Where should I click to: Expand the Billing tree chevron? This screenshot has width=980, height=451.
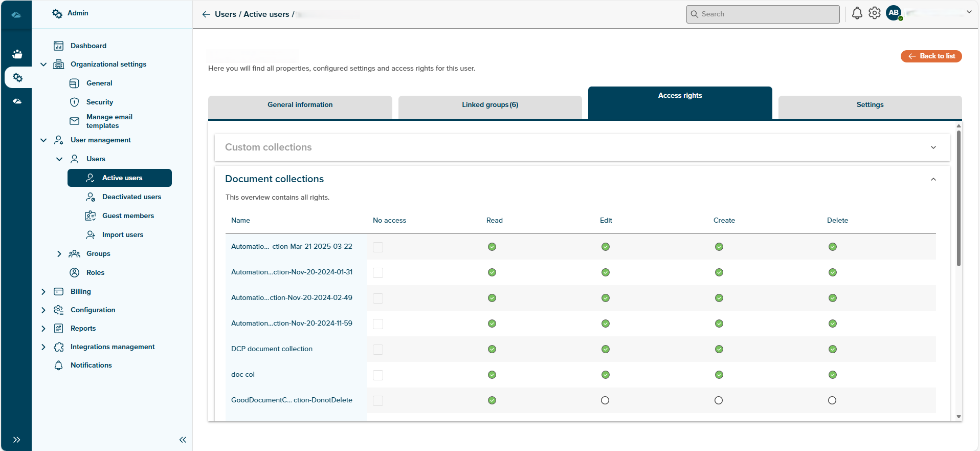click(43, 291)
